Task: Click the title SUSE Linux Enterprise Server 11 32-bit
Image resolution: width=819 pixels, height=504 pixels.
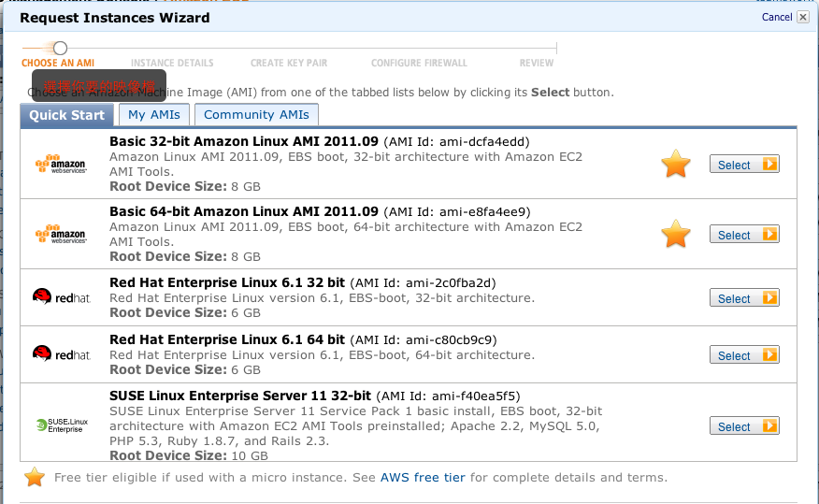Action: tap(240, 396)
